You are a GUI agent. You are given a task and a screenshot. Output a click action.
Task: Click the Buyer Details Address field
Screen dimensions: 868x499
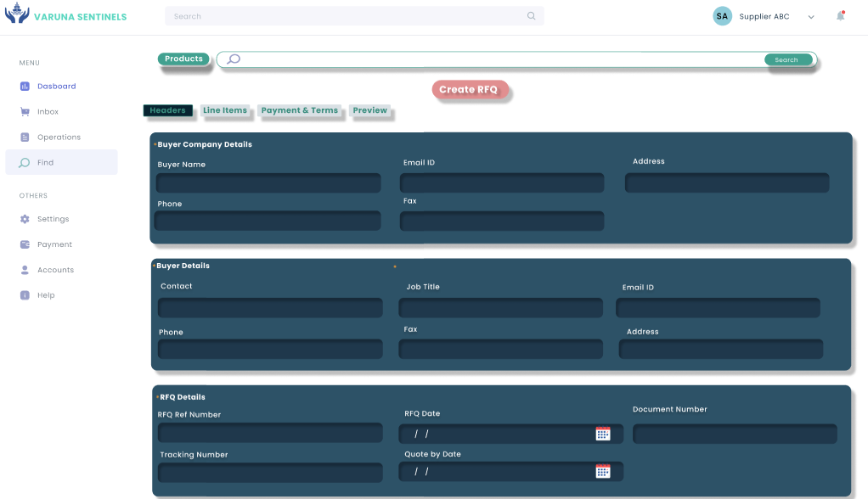pos(721,349)
